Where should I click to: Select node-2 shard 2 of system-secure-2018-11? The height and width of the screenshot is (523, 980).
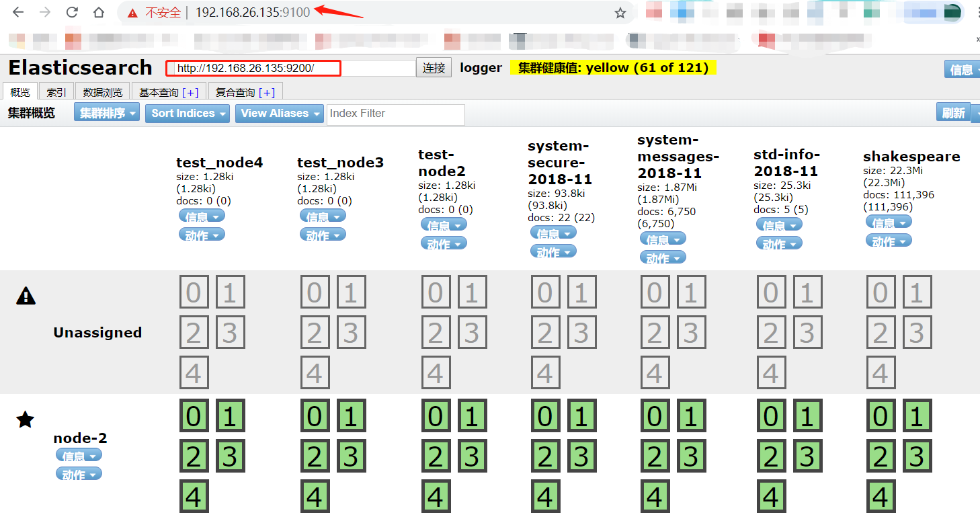(x=545, y=456)
